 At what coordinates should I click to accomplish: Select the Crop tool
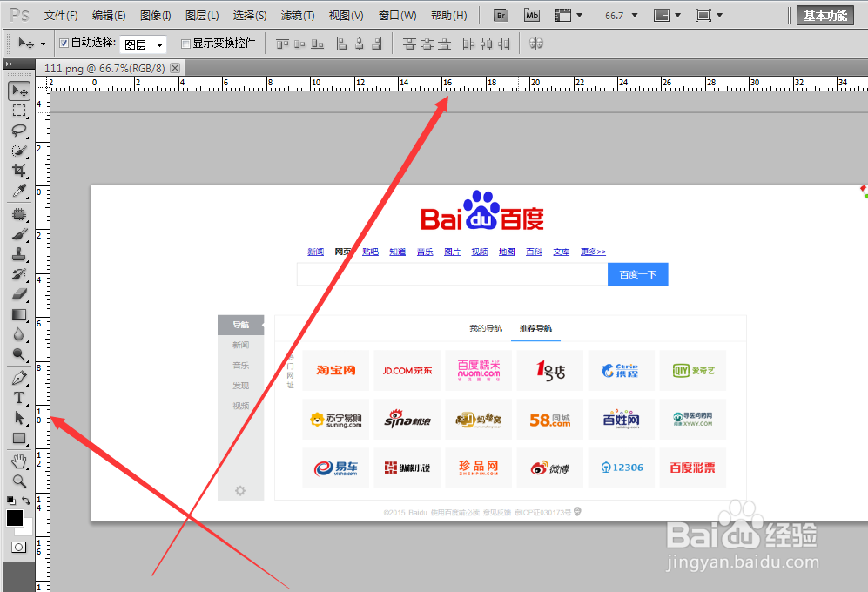(x=19, y=171)
